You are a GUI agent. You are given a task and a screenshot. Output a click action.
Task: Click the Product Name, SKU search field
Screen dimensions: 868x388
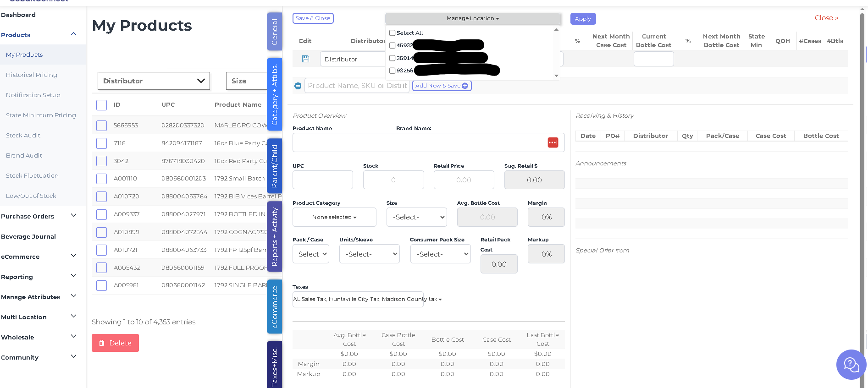pos(357,86)
